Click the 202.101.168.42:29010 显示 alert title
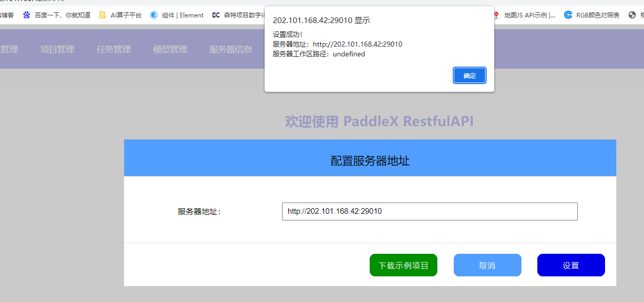Viewport: 644px width, 302px height. [321, 21]
